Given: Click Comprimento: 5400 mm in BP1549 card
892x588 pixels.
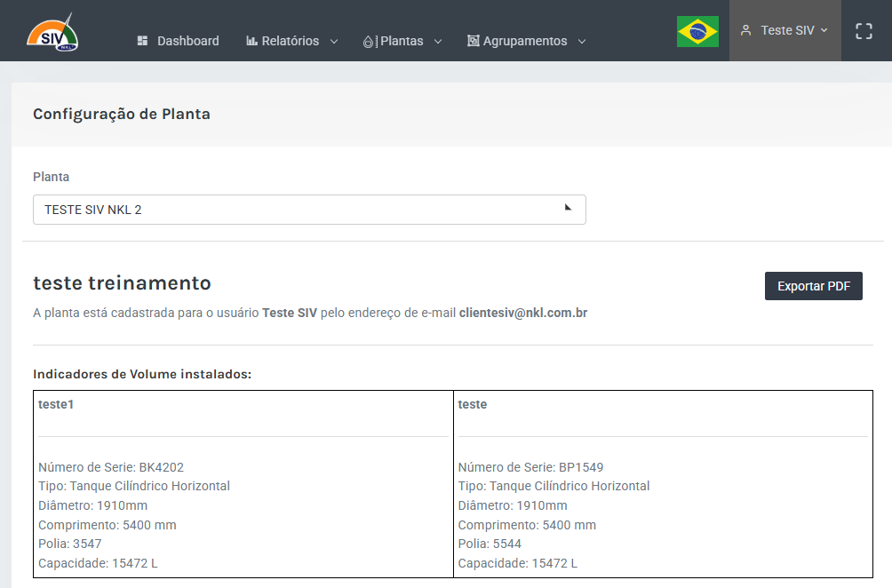Looking at the screenshot, I should [x=527, y=525].
